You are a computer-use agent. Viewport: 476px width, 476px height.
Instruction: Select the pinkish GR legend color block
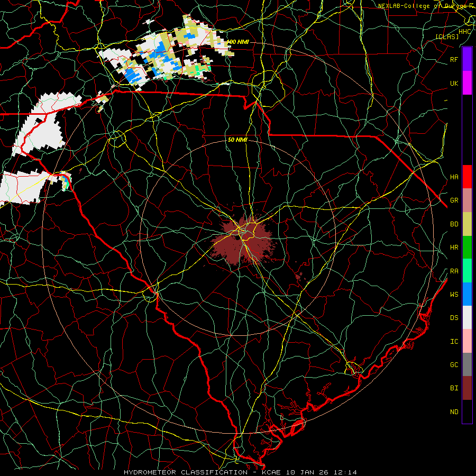tap(467, 200)
